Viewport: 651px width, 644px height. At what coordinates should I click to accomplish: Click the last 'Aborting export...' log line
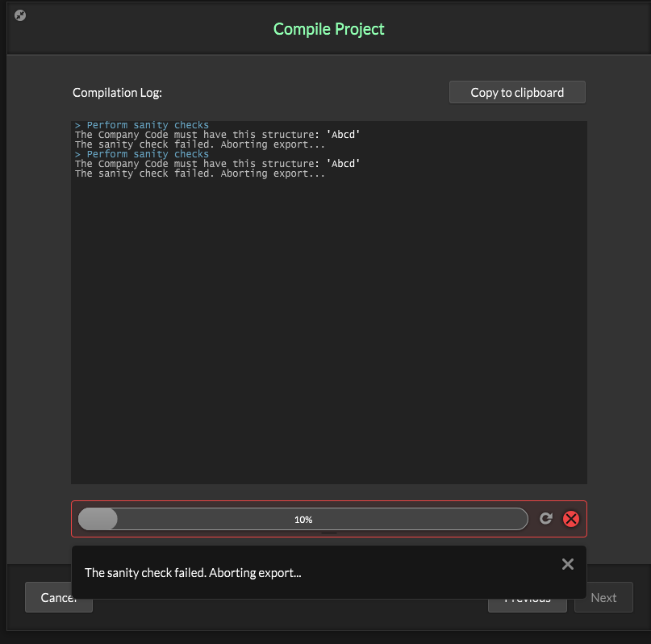[200, 174]
